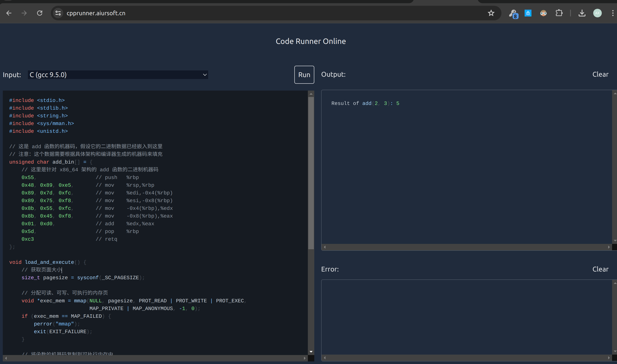Click left arrow of code editor horizontal scrollbar
617x364 pixels.
pos(6,358)
